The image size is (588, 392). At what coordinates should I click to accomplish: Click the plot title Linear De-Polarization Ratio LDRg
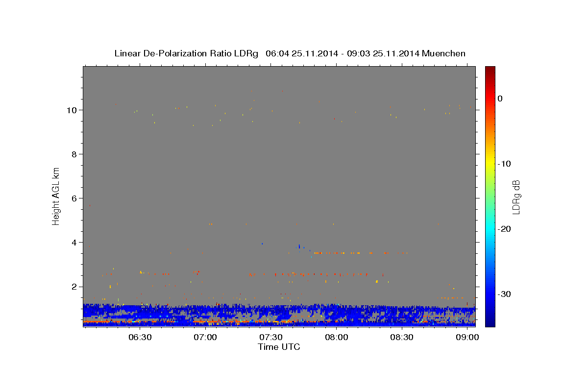[290, 53]
